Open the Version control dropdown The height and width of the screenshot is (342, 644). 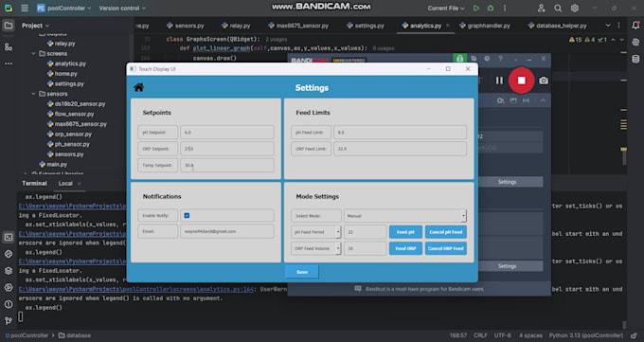pos(122,9)
